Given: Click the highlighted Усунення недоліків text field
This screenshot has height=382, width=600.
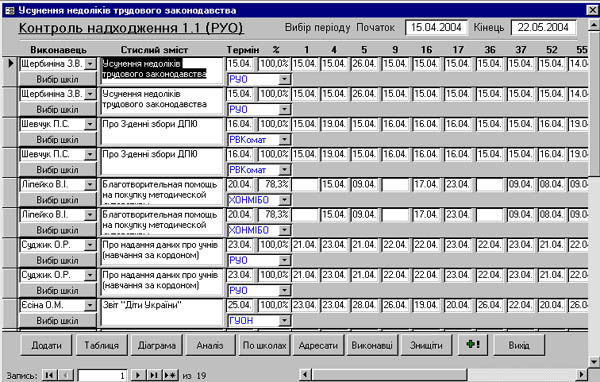Looking at the screenshot, I should (161, 71).
